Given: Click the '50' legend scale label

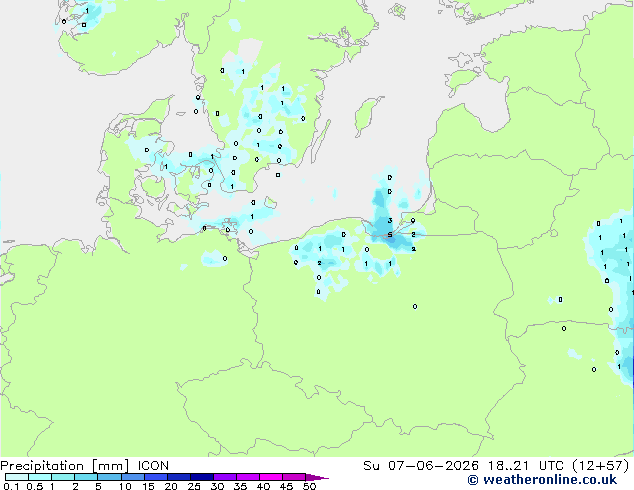Looking at the screenshot, I should tap(309, 486).
